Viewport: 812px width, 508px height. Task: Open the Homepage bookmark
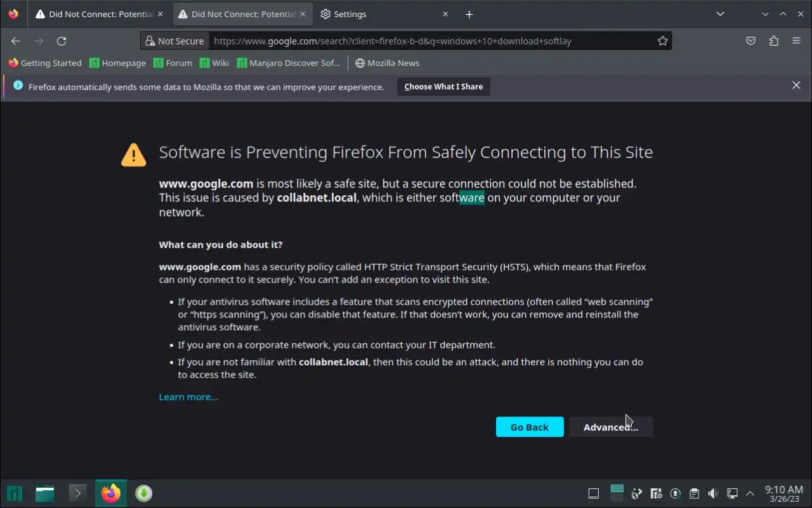coord(117,63)
